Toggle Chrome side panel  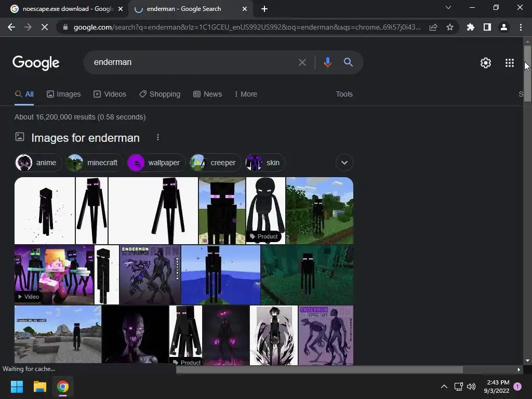(x=487, y=27)
